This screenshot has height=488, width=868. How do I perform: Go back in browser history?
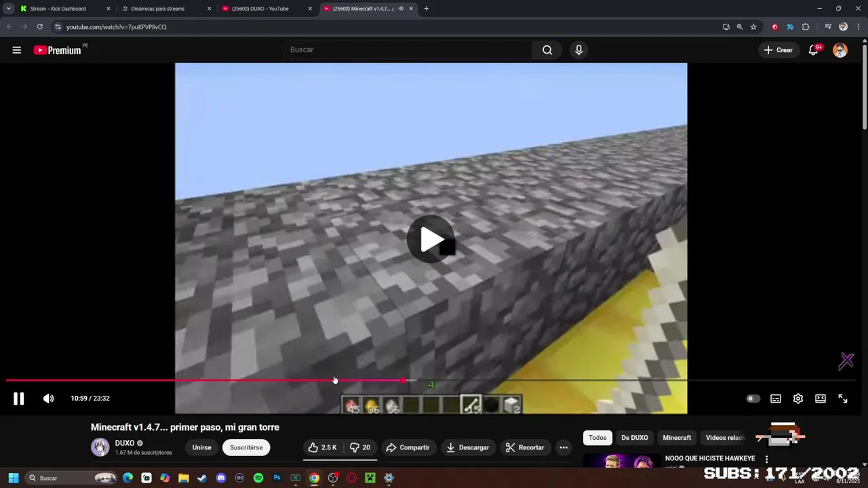(x=9, y=27)
